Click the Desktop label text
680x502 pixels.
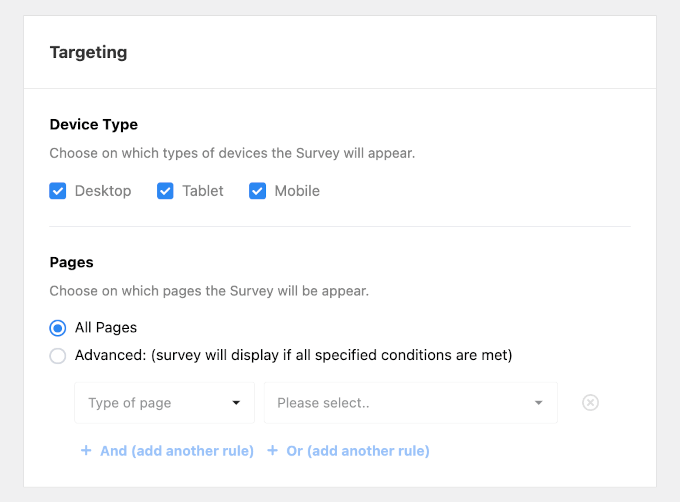point(103,191)
